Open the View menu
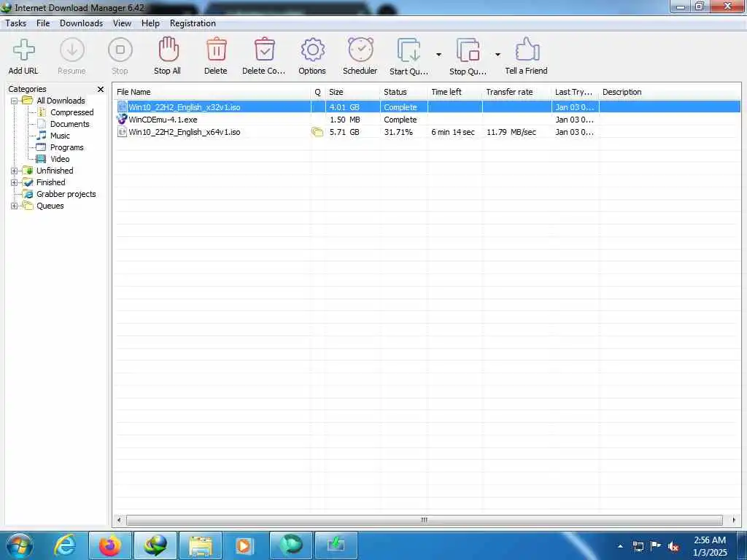Image resolution: width=747 pixels, height=560 pixels. [x=122, y=23]
